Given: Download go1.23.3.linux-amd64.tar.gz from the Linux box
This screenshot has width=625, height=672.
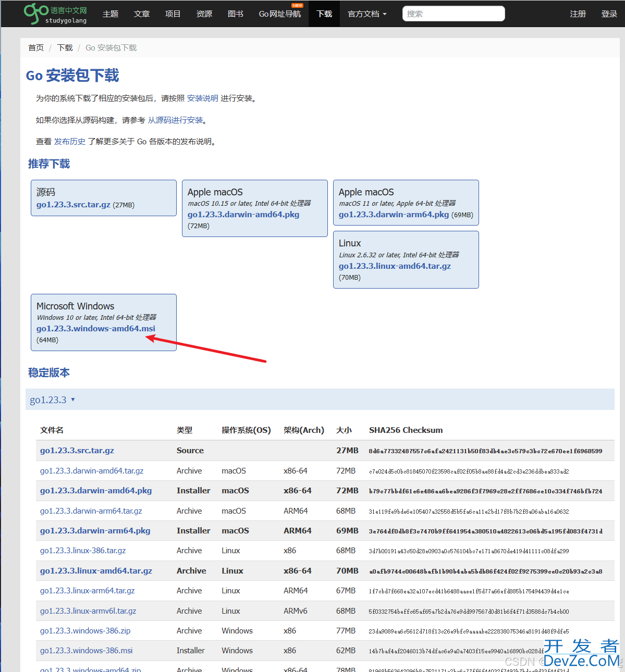Looking at the screenshot, I should [395, 266].
